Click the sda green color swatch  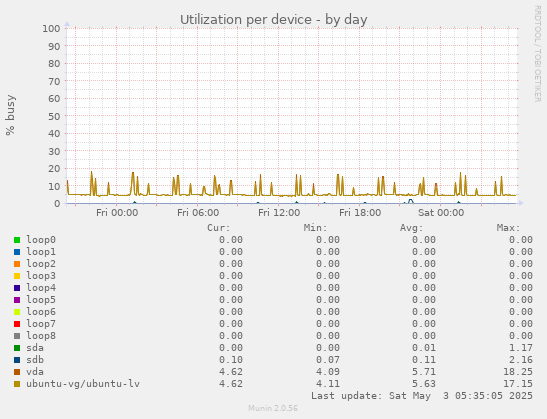pos(17,348)
